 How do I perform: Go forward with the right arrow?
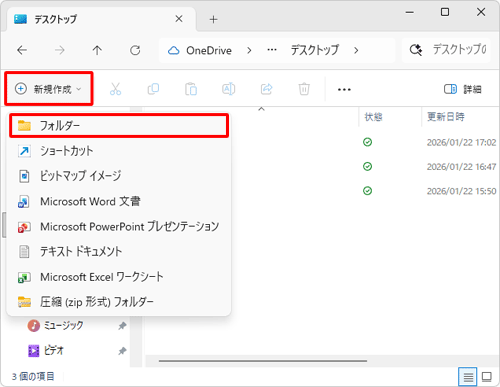point(60,50)
